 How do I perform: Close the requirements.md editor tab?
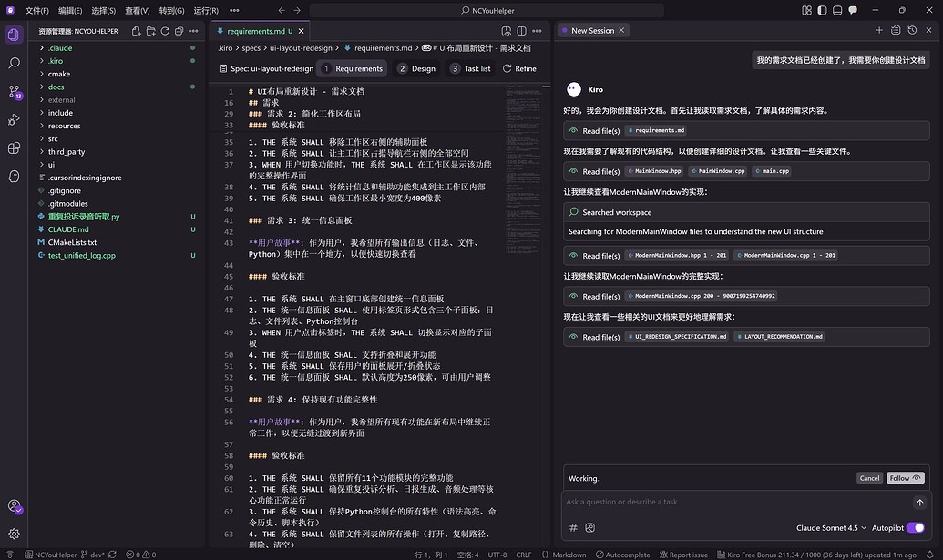point(302,31)
